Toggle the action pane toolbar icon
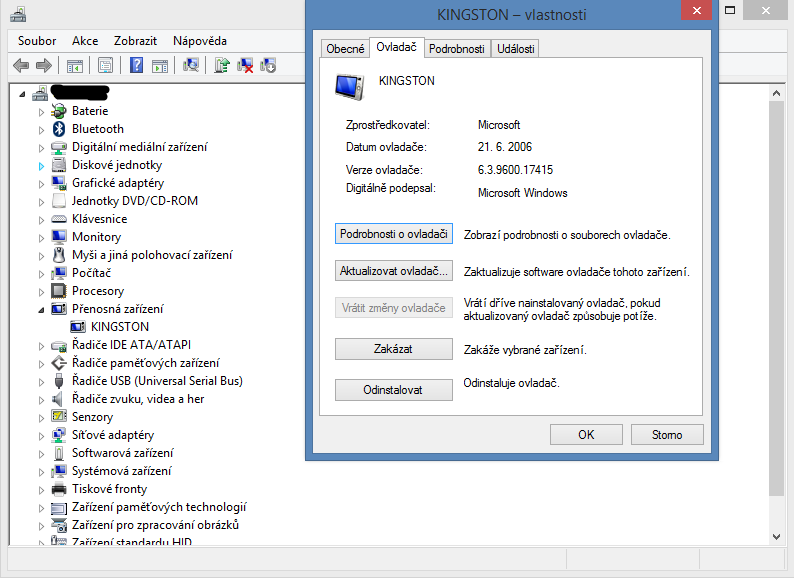Image resolution: width=794 pixels, height=578 pixels. coord(160,65)
